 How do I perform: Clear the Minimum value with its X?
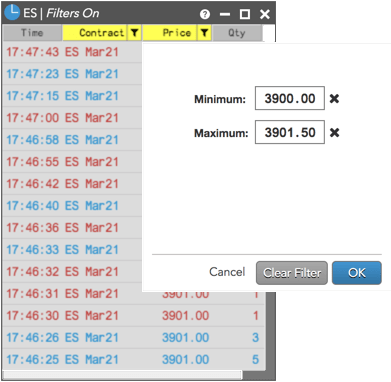pyautogui.click(x=334, y=99)
